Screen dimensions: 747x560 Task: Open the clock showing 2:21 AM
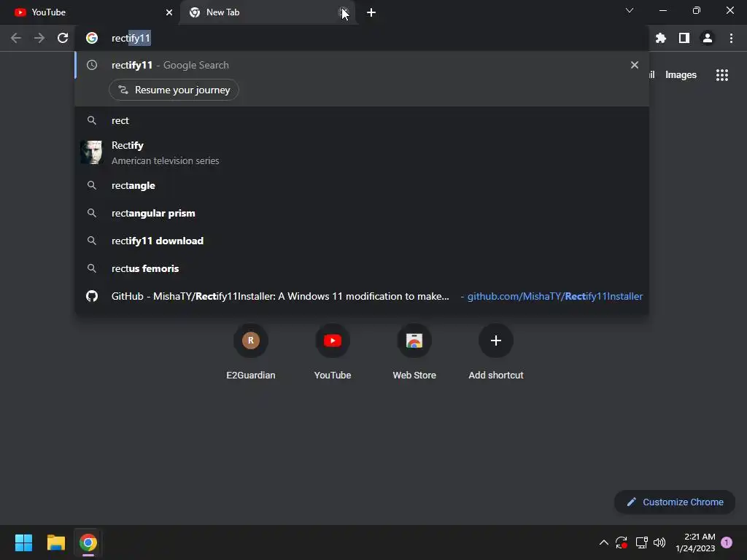point(695,542)
